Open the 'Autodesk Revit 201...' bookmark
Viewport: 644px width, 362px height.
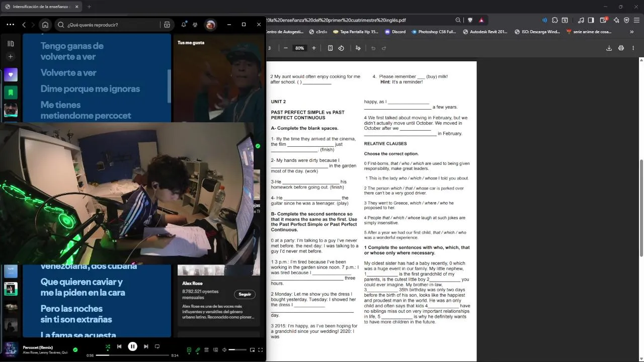[x=486, y=32]
